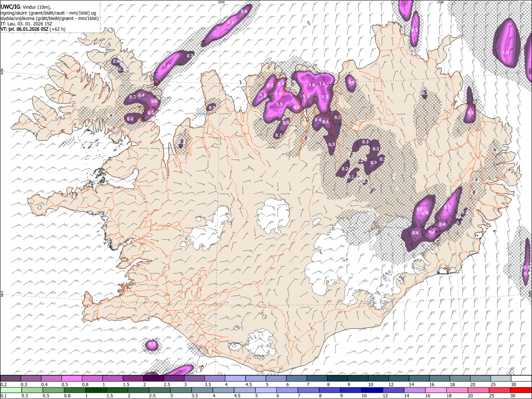This screenshot has height=399, width=532.
Task: Click the "20W" longitude label
Action: tap(221, 2)
